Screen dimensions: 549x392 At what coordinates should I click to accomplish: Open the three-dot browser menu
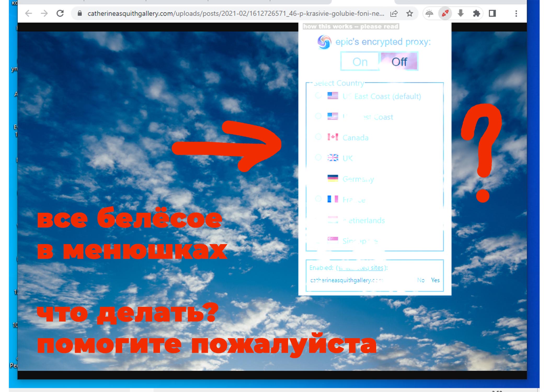pyautogui.click(x=516, y=13)
